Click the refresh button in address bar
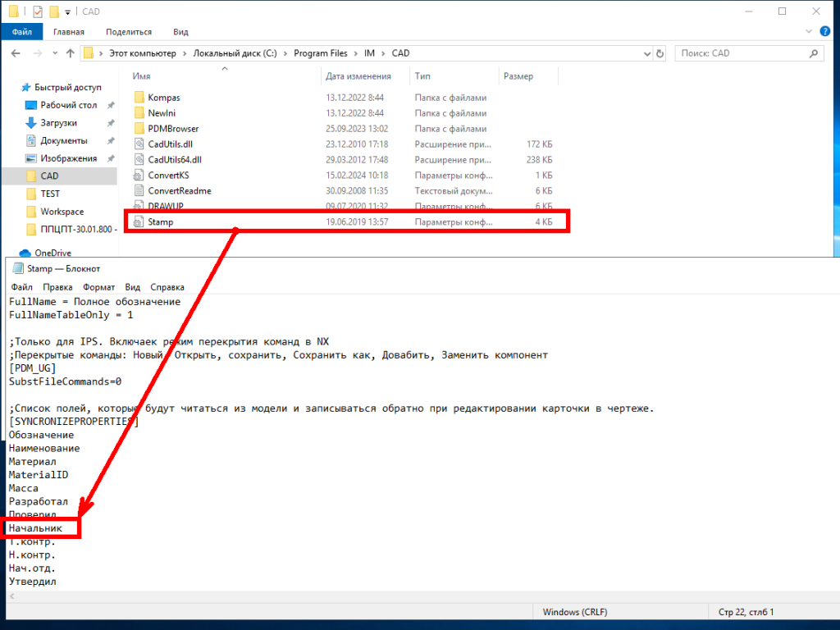This screenshot has height=630, width=840. tap(660, 53)
